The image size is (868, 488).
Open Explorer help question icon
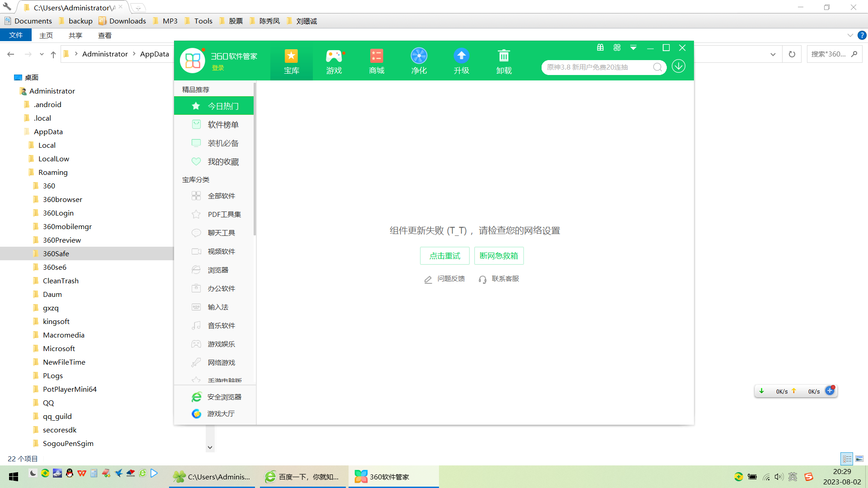[x=862, y=35]
